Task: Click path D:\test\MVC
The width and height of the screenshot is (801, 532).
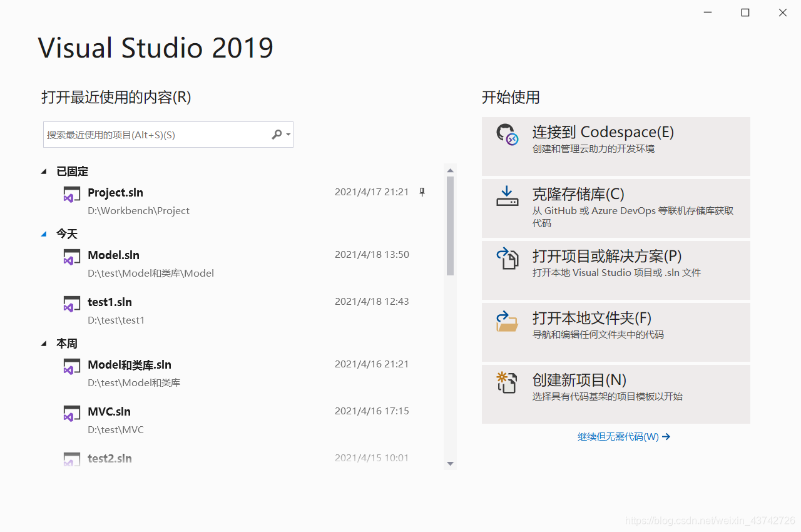Action: tap(116, 430)
